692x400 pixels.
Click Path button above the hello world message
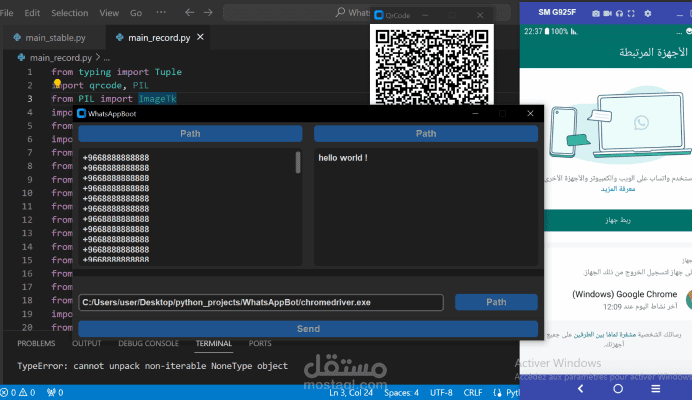coord(426,133)
